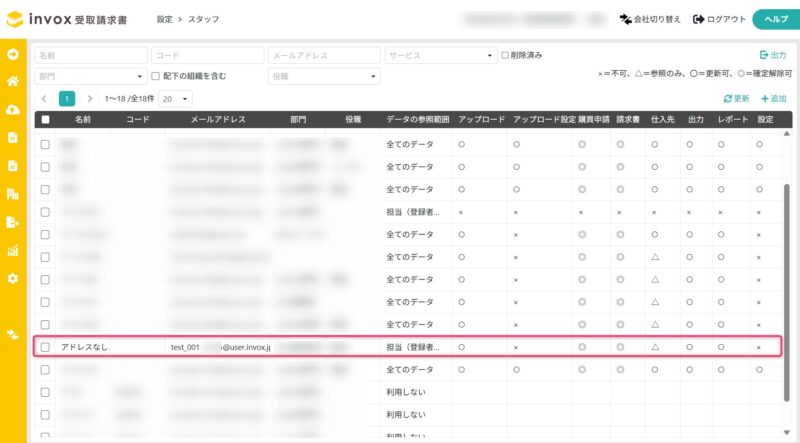Focus the コード search input field
This screenshot has height=443, width=800.
click(208, 55)
